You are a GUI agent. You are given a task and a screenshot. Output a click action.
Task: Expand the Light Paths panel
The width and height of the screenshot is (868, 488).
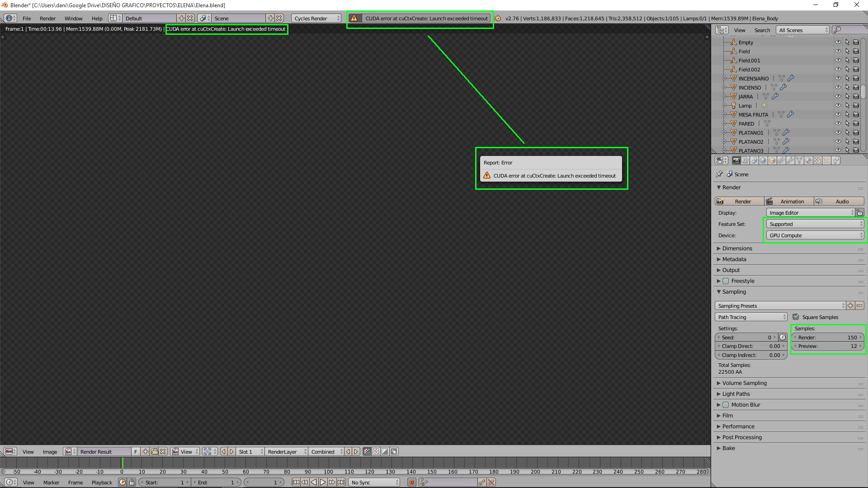(736, 394)
